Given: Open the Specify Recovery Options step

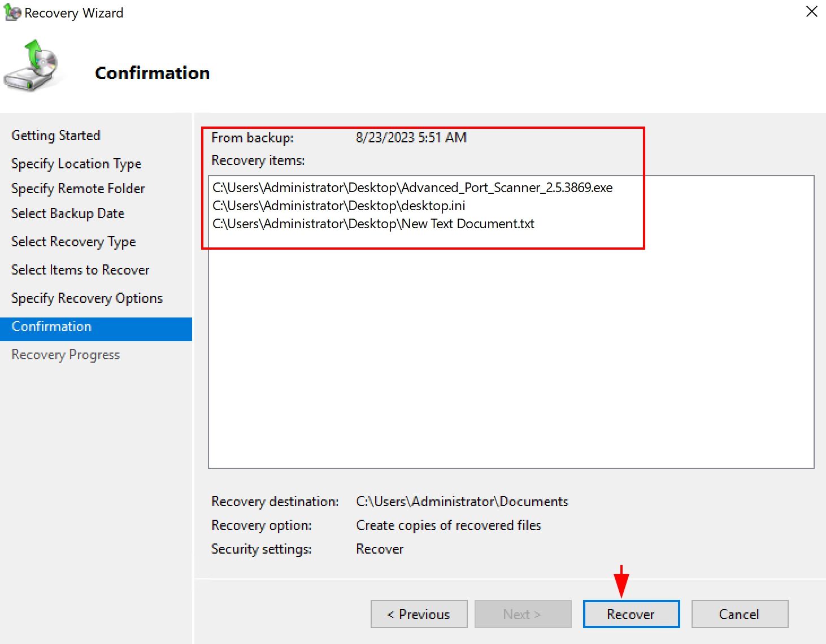Looking at the screenshot, I should coord(87,298).
